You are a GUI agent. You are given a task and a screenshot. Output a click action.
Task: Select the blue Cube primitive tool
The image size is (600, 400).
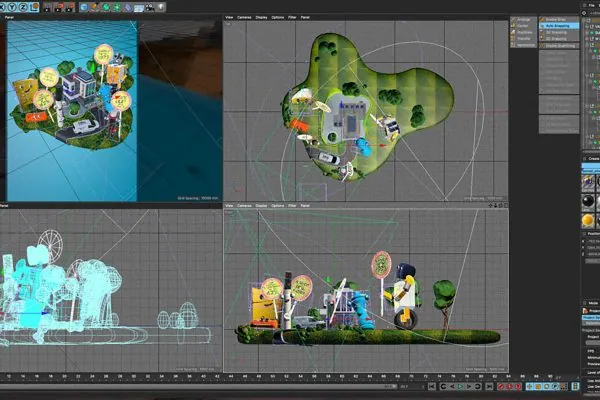84,7
